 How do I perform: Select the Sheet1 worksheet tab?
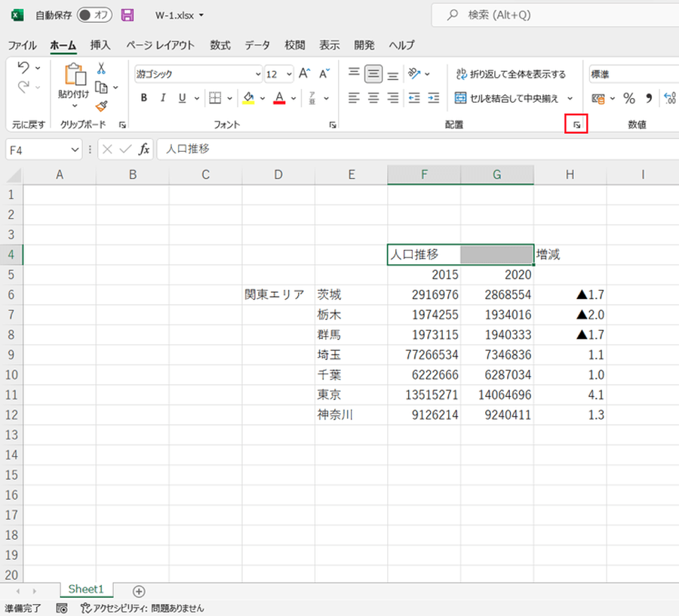pos(86,589)
